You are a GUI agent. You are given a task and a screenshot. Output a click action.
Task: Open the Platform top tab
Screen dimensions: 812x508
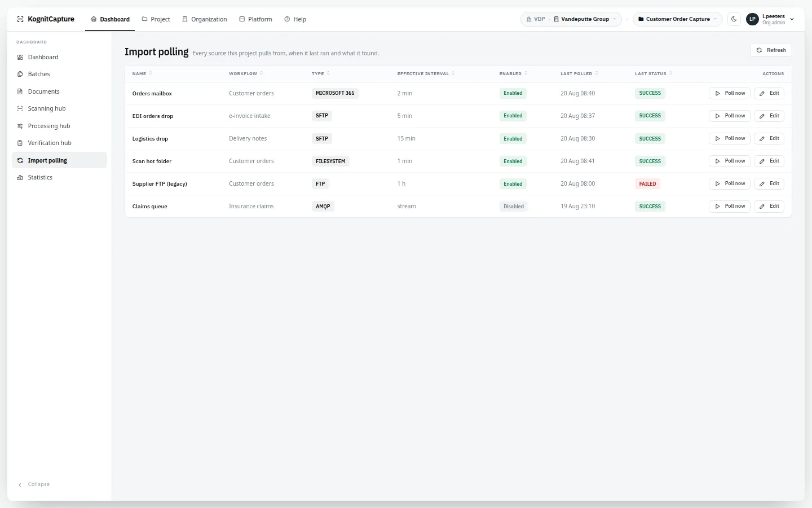pyautogui.click(x=255, y=19)
